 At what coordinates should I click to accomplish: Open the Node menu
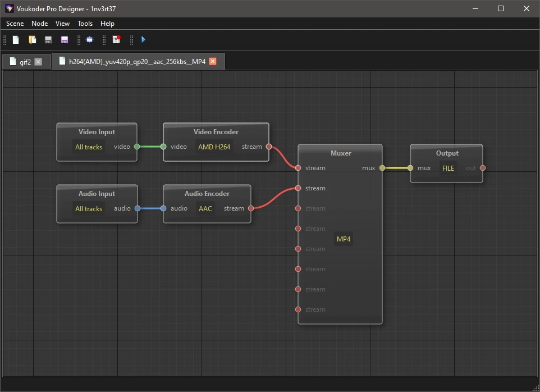40,24
